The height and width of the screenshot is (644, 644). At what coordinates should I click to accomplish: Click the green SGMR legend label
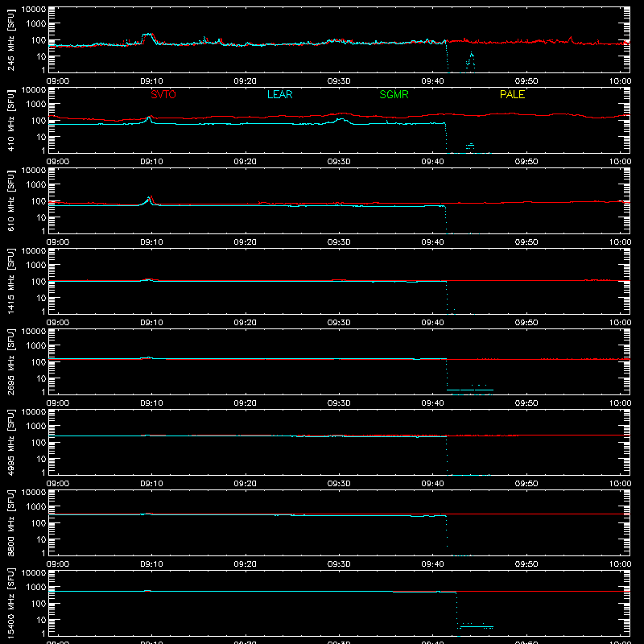click(394, 94)
